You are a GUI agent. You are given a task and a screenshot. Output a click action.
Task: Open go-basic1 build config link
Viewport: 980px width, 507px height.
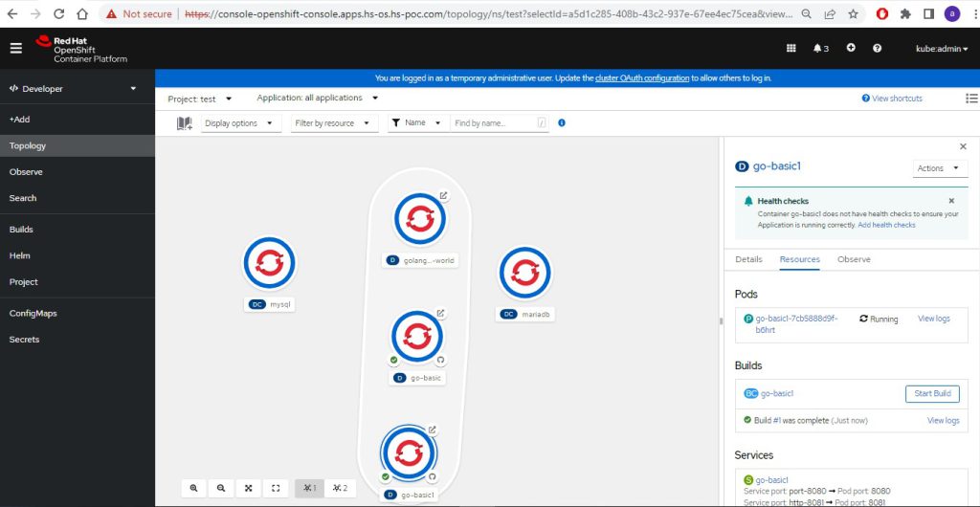click(x=777, y=393)
